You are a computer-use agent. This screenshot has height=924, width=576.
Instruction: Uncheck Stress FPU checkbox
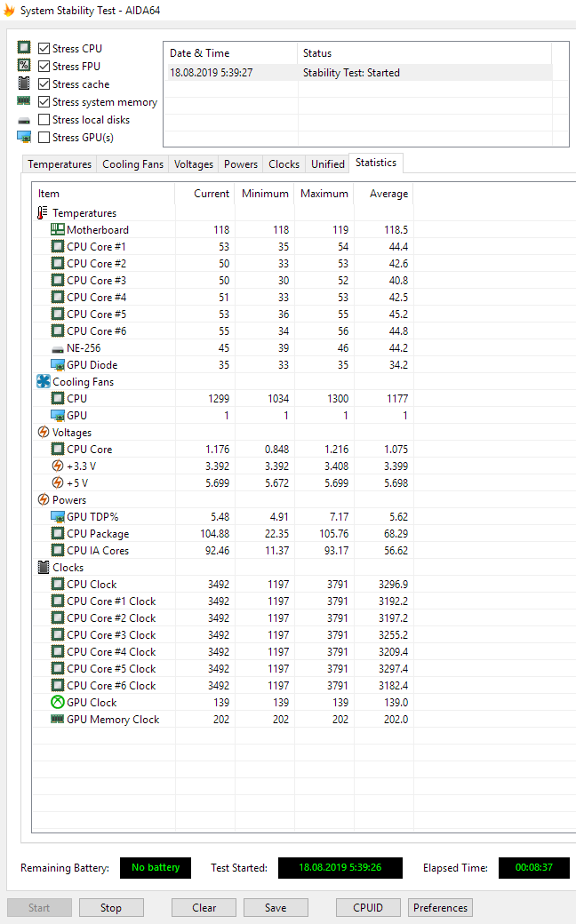[x=44, y=66]
